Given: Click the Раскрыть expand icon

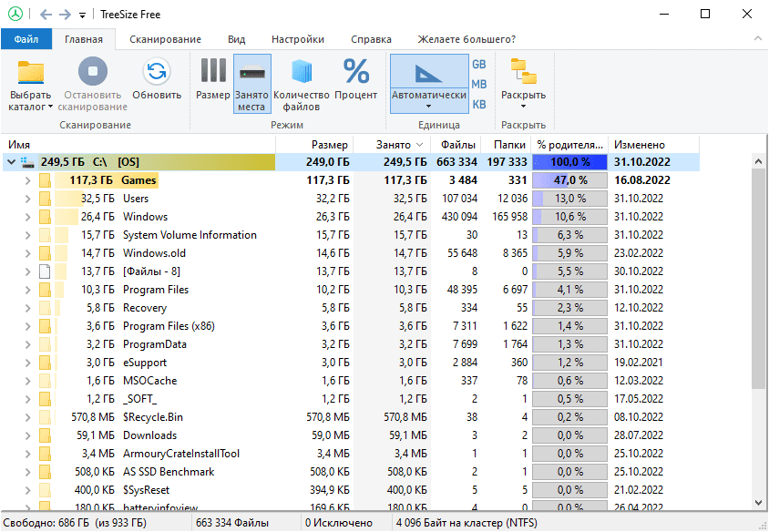Looking at the screenshot, I should [523, 73].
